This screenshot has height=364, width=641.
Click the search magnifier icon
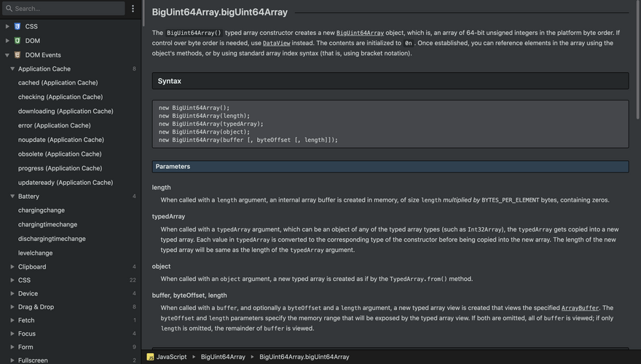tap(9, 9)
